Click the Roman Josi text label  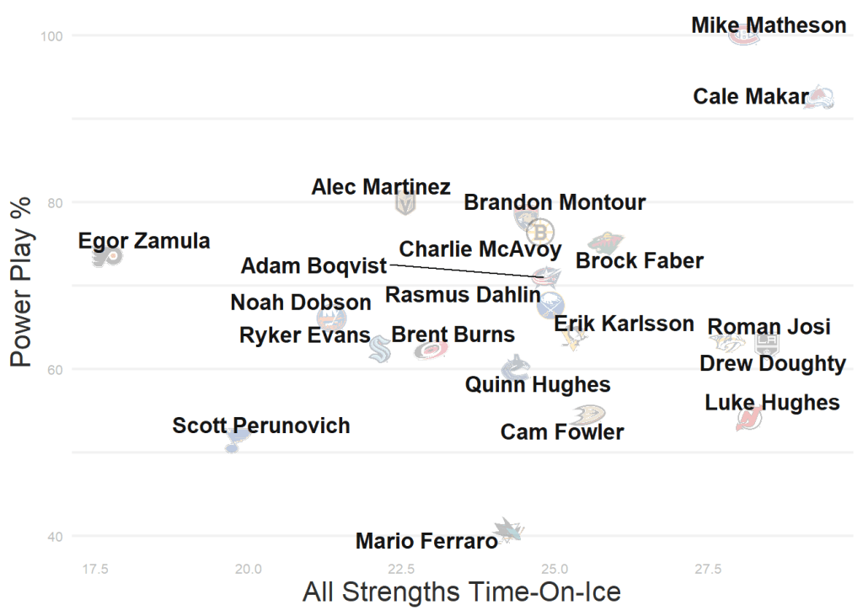click(769, 326)
